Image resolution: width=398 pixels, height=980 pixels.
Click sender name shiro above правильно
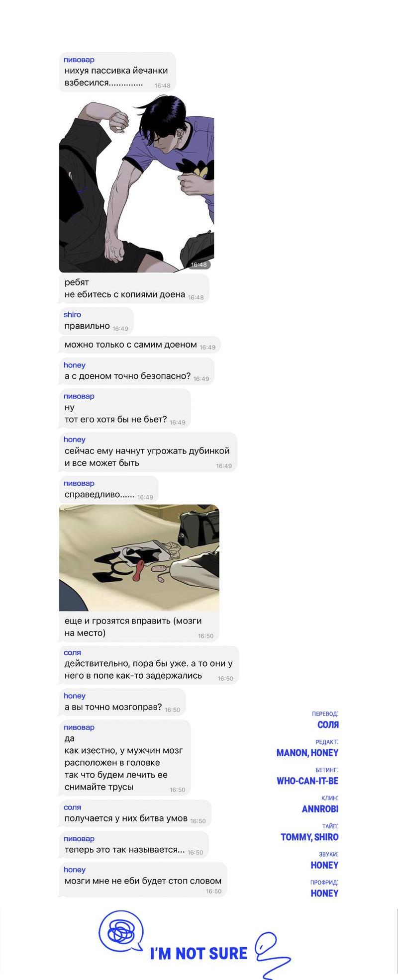[x=72, y=314]
